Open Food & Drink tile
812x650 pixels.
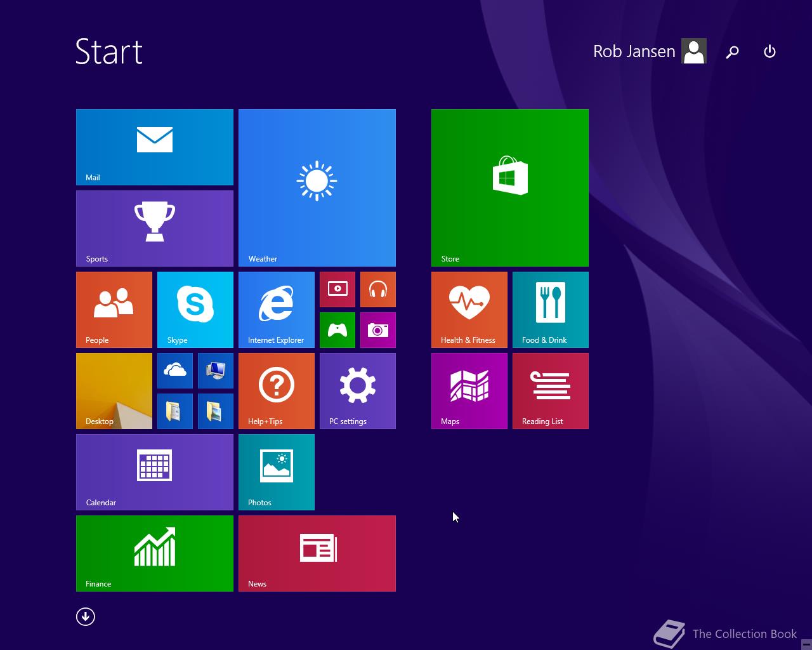coord(551,310)
